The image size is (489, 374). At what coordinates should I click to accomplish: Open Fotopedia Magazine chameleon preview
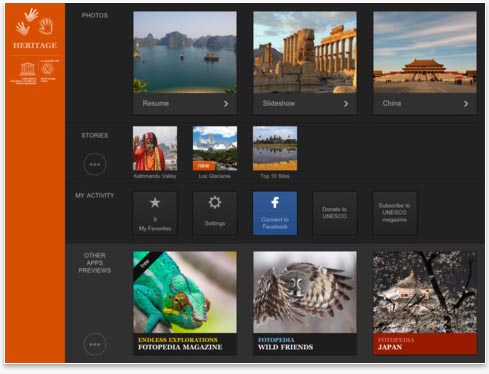click(185, 292)
